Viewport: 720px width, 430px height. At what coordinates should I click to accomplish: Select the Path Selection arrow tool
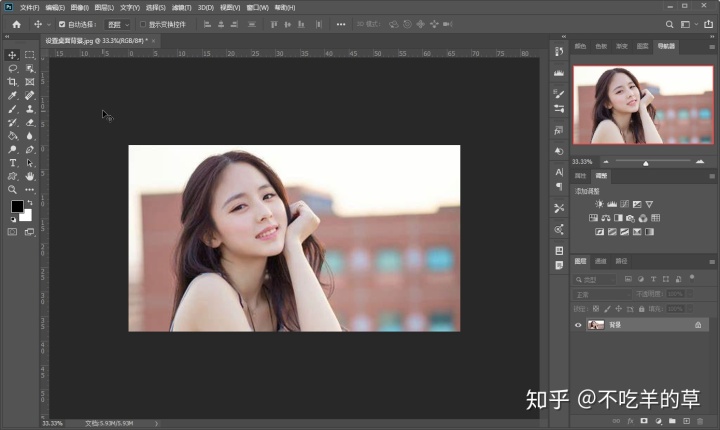(30, 163)
